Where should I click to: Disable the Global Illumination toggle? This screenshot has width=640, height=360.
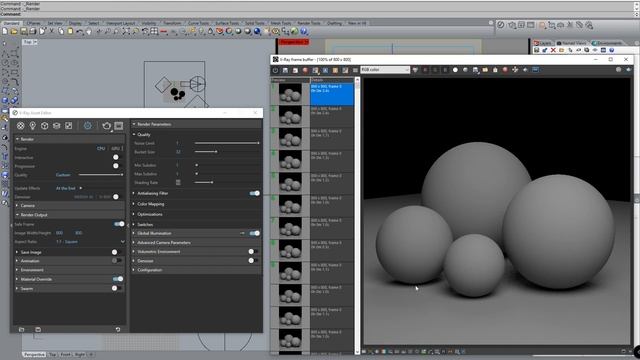255,233
